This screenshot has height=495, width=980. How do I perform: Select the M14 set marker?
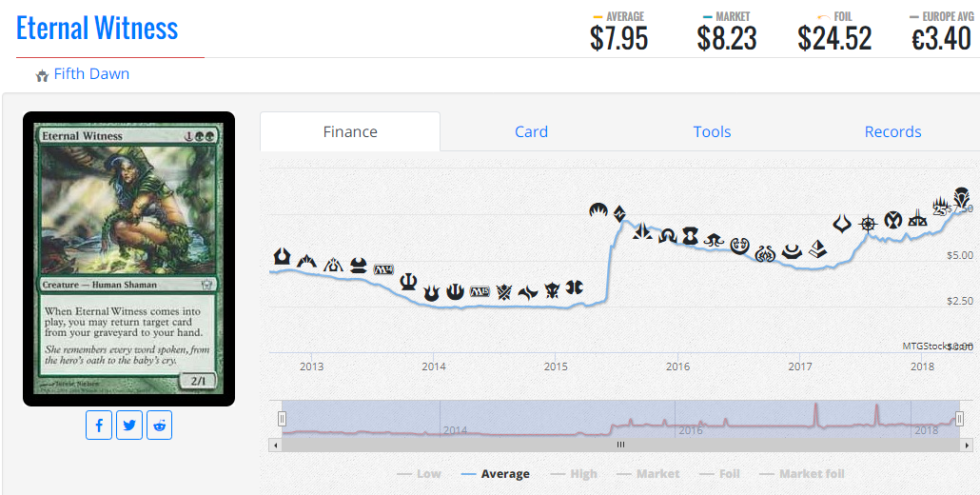(383, 270)
